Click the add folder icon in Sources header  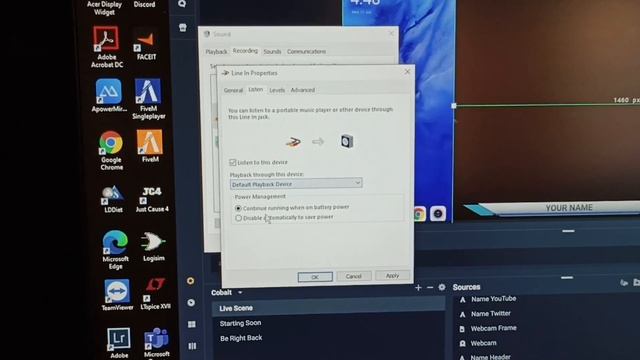click(636, 282)
